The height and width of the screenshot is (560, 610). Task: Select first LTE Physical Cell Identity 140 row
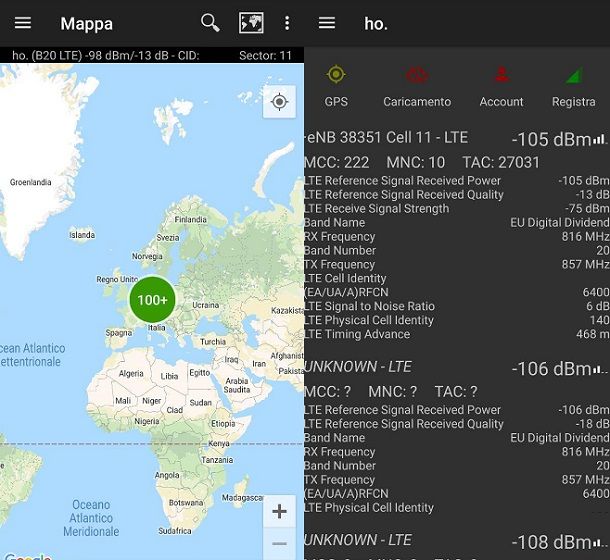click(x=457, y=320)
